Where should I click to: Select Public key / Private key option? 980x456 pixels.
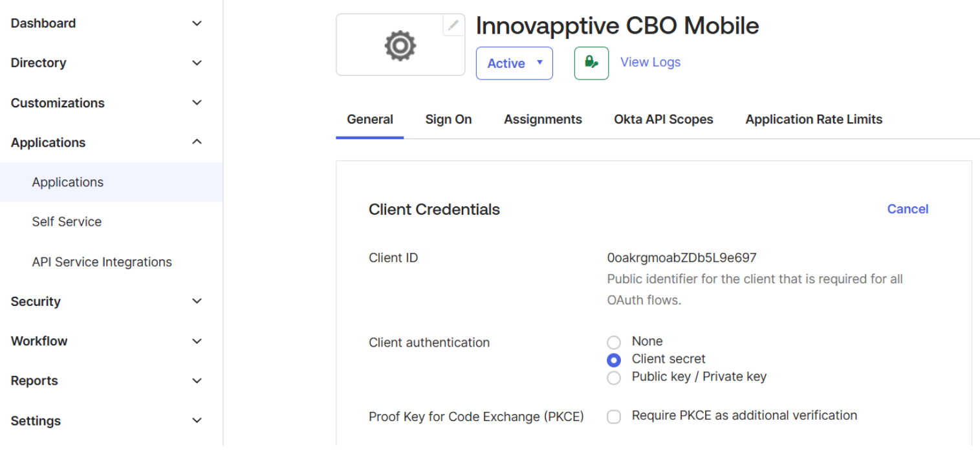[614, 377]
